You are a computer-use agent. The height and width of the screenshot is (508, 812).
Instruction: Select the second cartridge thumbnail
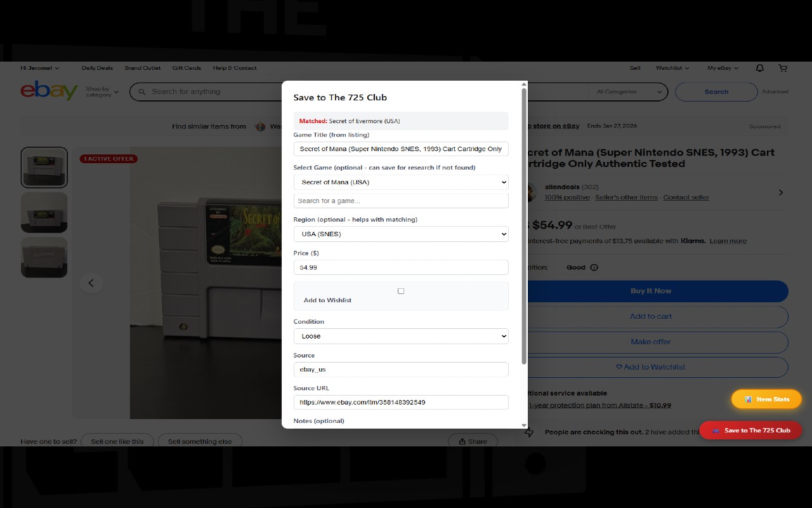44,212
